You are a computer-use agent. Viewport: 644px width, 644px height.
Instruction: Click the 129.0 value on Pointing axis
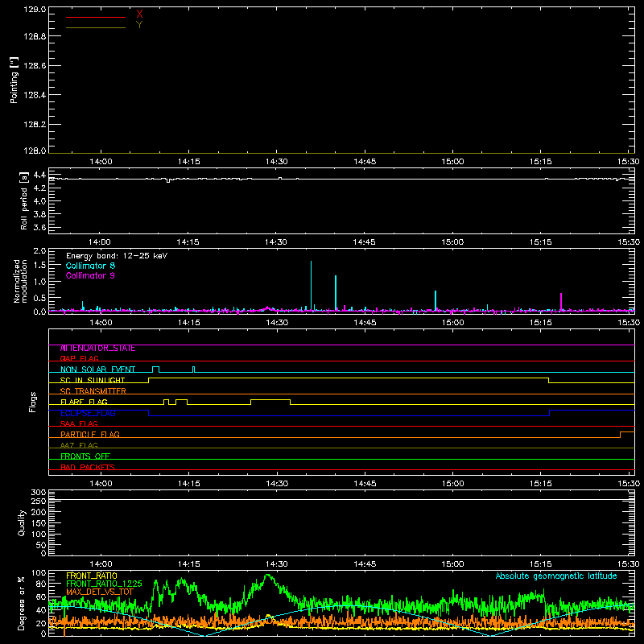coord(35,10)
